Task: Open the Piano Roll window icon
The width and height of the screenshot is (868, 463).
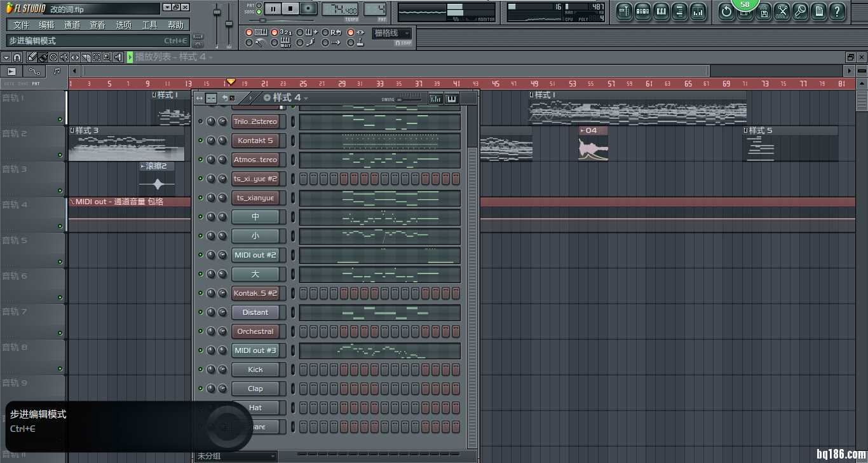Action: click(661, 11)
